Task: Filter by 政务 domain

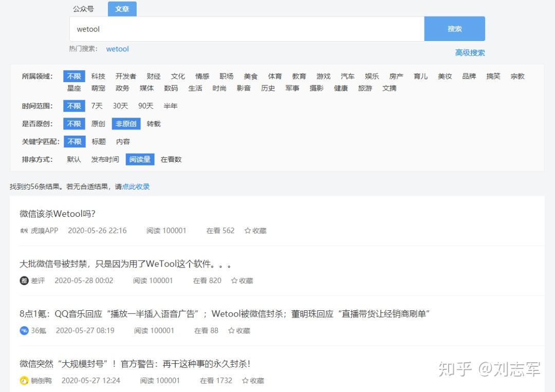Action: [122, 88]
